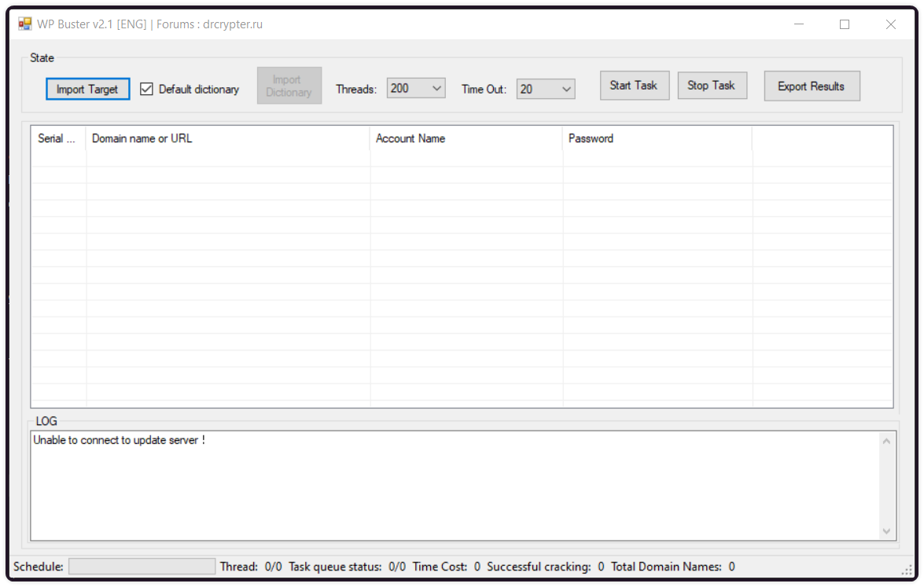Viewport: 924px width, 587px height.
Task: Click the Password column header
Action: 657,138
